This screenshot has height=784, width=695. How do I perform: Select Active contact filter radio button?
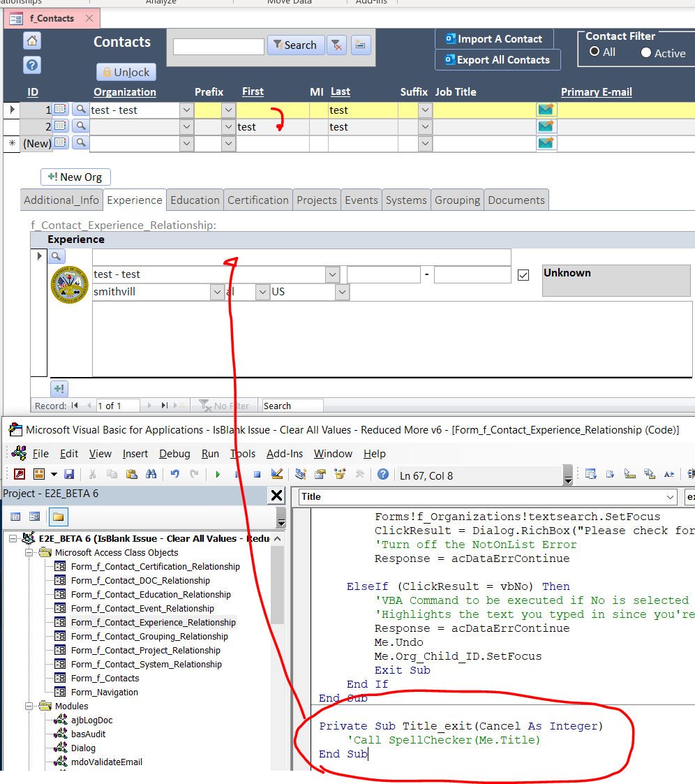click(646, 52)
